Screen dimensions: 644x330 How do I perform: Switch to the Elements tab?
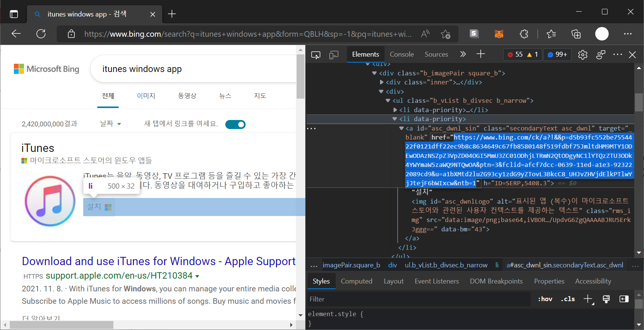(x=365, y=54)
